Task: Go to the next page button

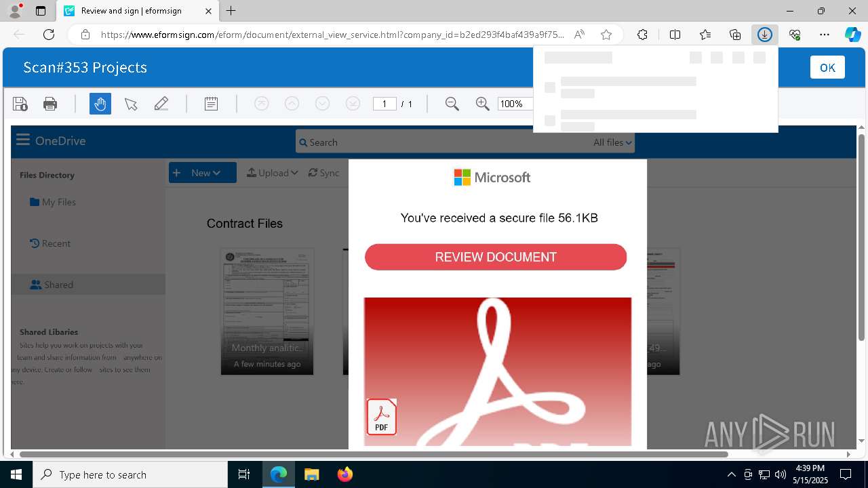Action: click(323, 104)
